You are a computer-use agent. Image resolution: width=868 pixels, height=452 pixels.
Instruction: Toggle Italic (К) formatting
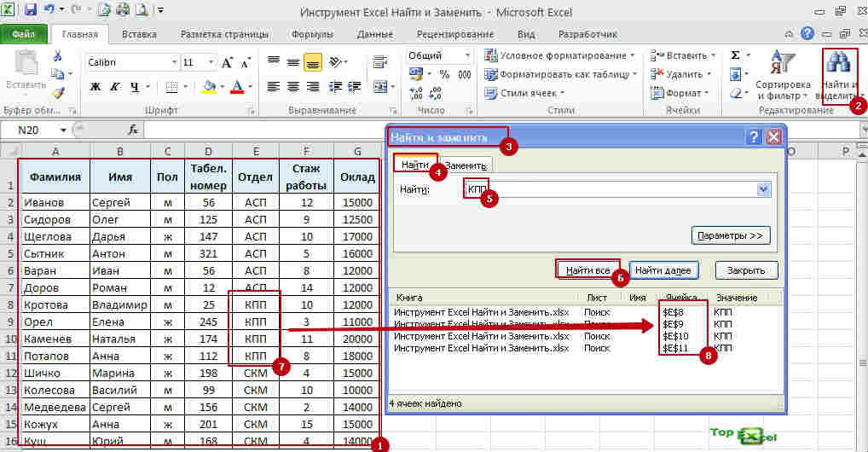[x=115, y=86]
